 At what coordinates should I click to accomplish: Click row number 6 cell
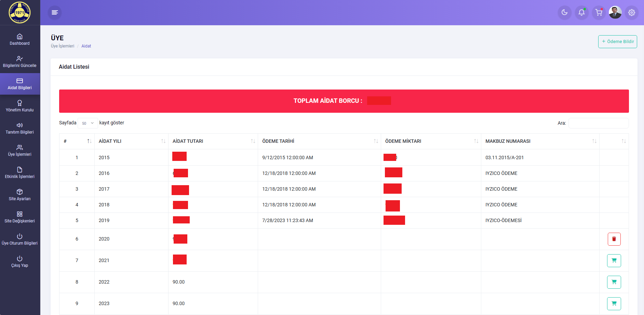[77, 239]
